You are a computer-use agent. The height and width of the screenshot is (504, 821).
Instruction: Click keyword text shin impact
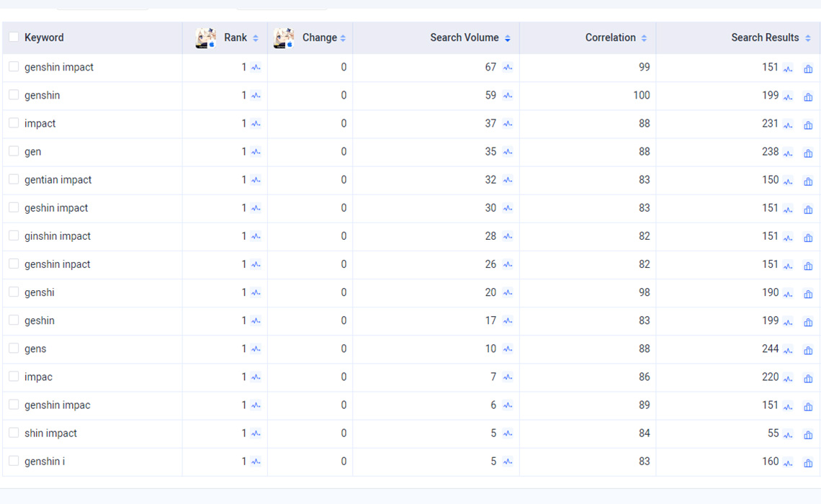click(51, 433)
